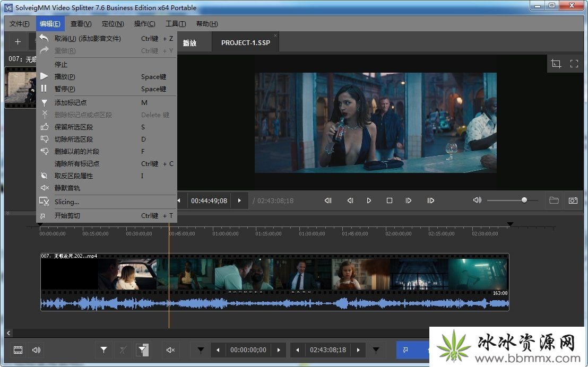
Task: Stop the video playback
Action: pyautogui.click(x=390, y=200)
